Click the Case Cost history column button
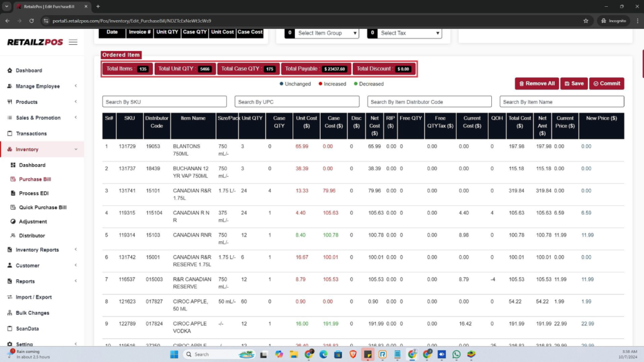The height and width of the screenshot is (362, 644). tap(250, 33)
